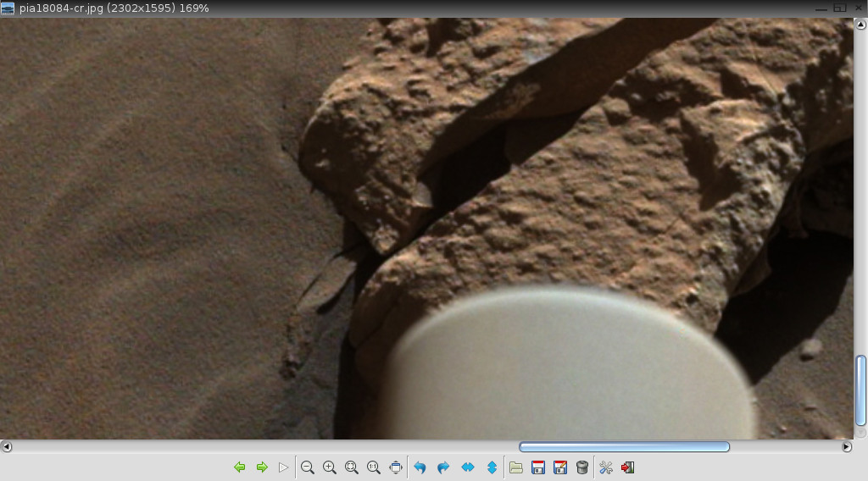Zoom in on the image
This screenshot has height=481, width=868.
coord(330,467)
